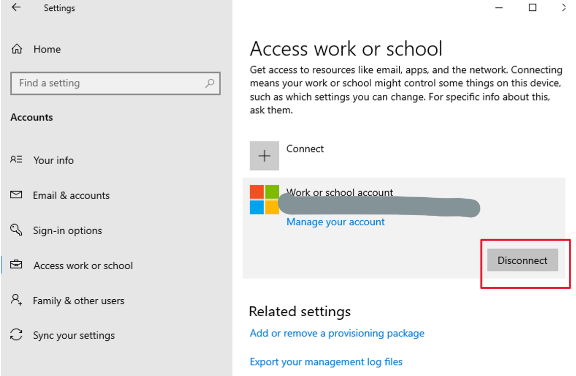Click the Email & accounts envelope icon
Image resolution: width=576 pixels, height=376 pixels.
[16, 195]
